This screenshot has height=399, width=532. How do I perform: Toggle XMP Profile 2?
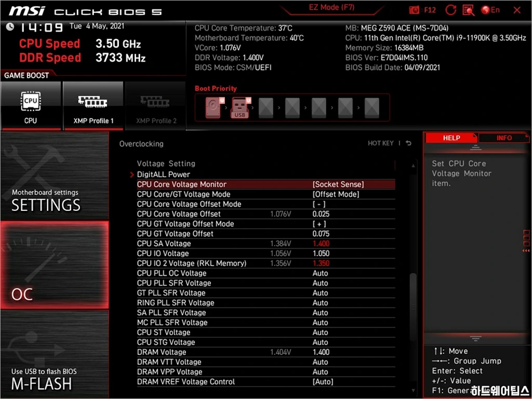coord(156,106)
